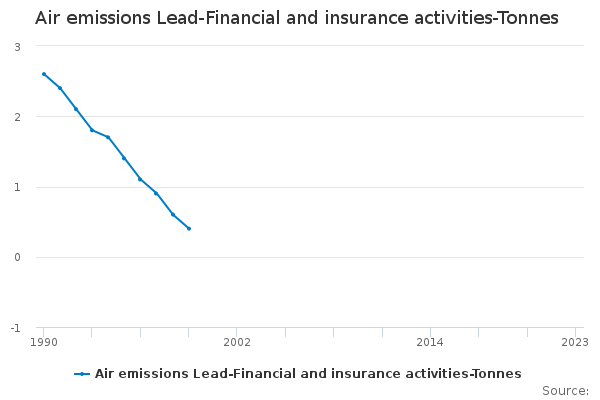The width and height of the screenshot is (600, 400).
Task: Click the blue legend line marker
Action: pyautogui.click(x=82, y=374)
